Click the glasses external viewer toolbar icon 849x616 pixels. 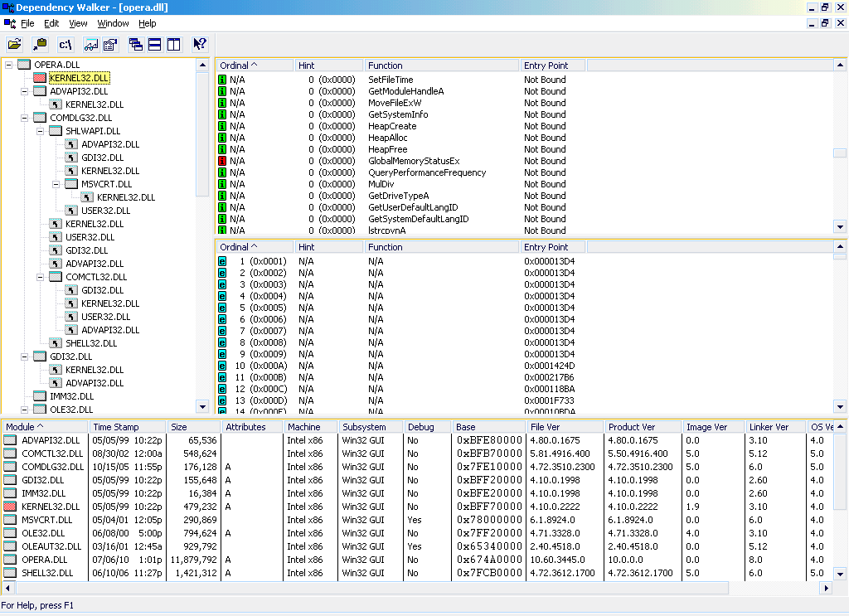click(91, 45)
